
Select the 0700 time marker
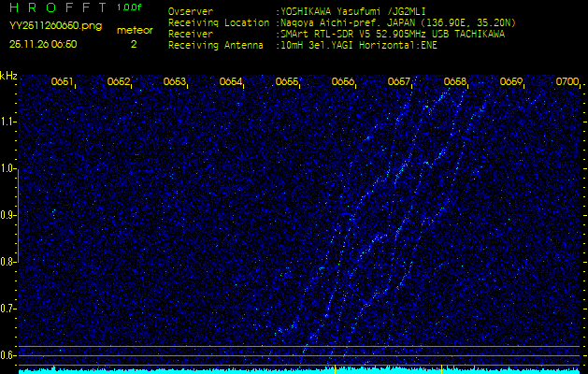pos(566,82)
